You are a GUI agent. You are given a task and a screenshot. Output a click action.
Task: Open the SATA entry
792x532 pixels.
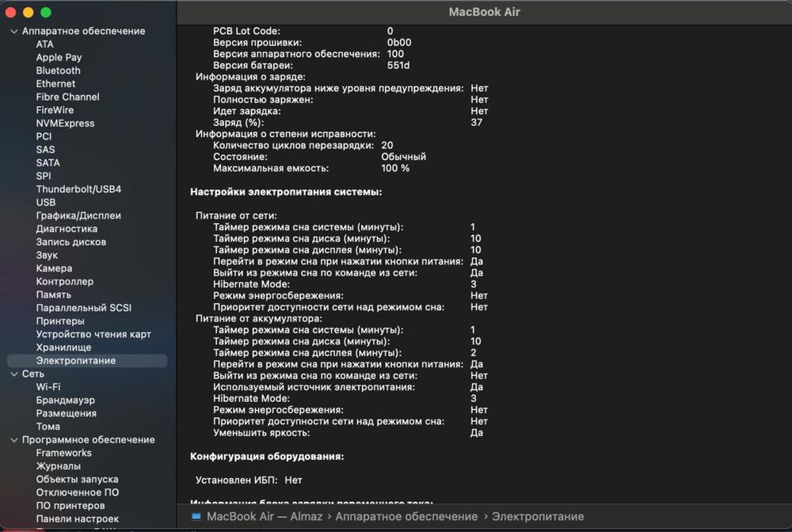point(48,162)
